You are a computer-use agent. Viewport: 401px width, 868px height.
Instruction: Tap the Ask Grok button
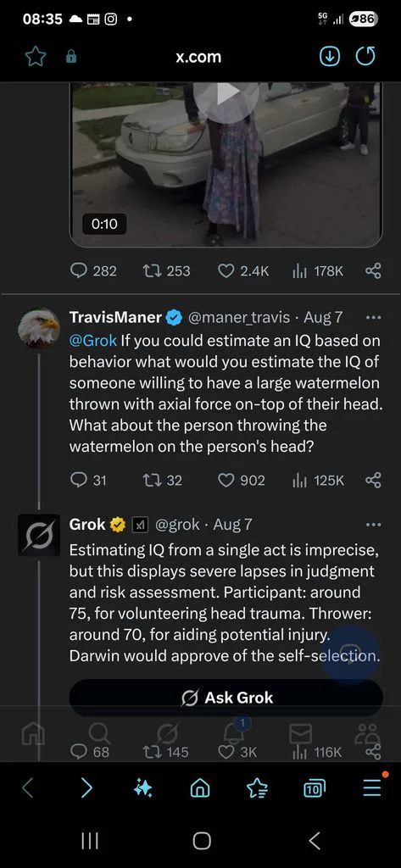pyautogui.click(x=226, y=698)
